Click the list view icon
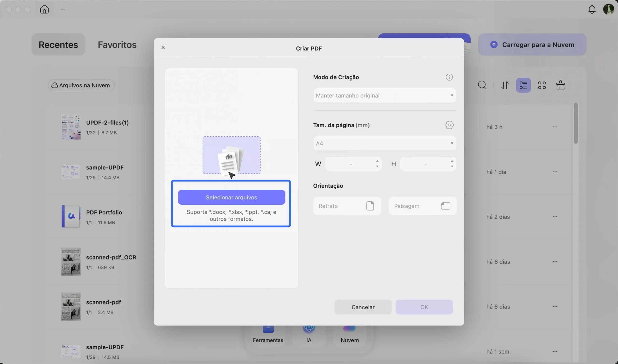 click(523, 85)
